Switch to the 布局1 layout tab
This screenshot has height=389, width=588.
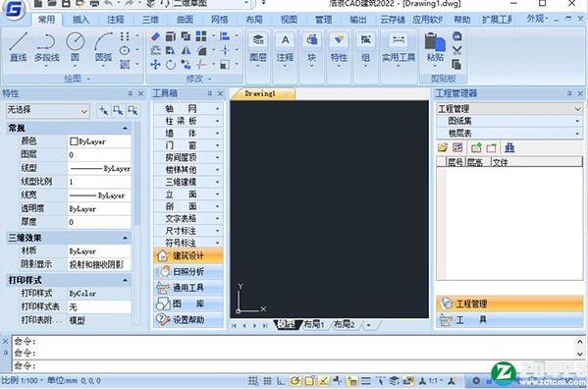314,324
